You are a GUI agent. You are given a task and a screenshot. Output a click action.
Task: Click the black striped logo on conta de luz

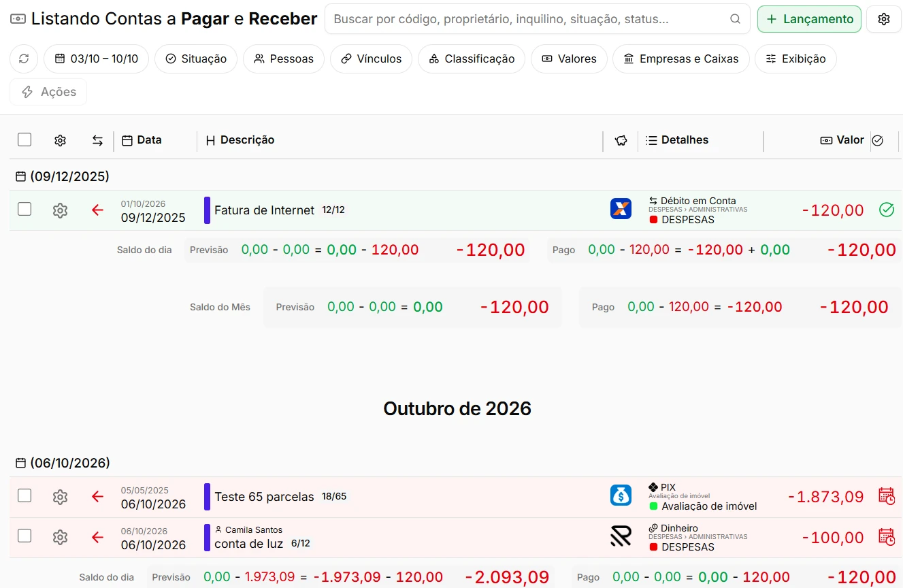[x=621, y=536]
